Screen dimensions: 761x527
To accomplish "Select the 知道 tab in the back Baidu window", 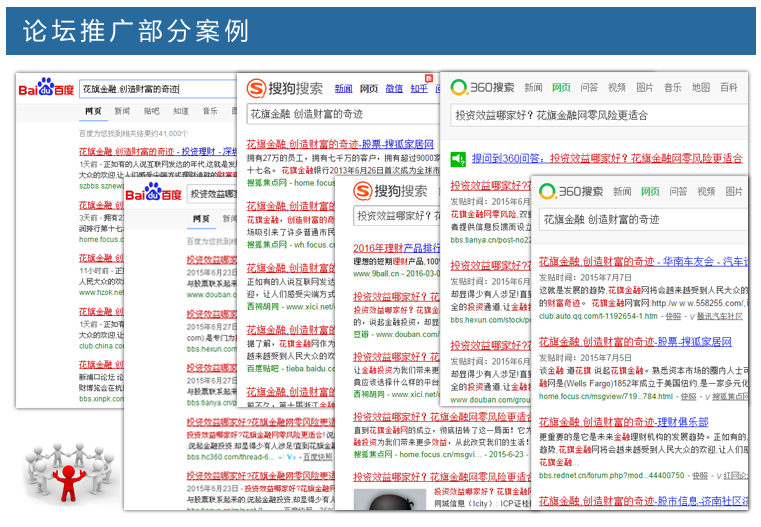I will coord(181,111).
